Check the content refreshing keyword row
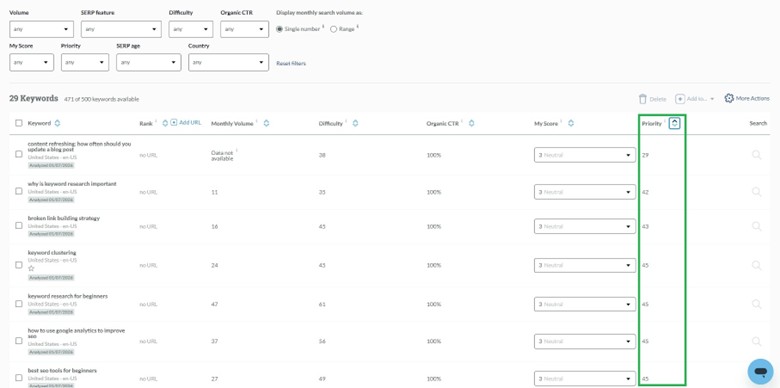This screenshot has width=780, height=388. pyautogui.click(x=19, y=154)
